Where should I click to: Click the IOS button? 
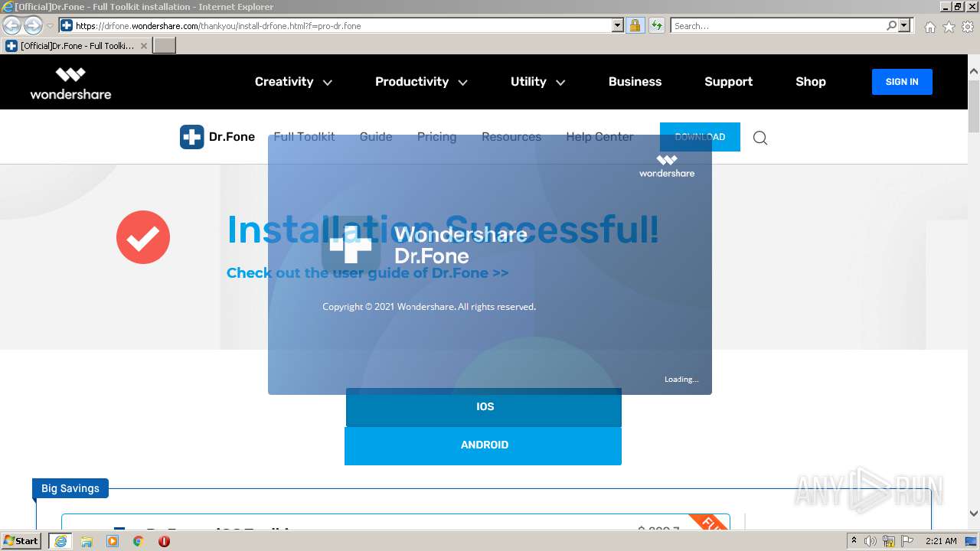click(484, 407)
